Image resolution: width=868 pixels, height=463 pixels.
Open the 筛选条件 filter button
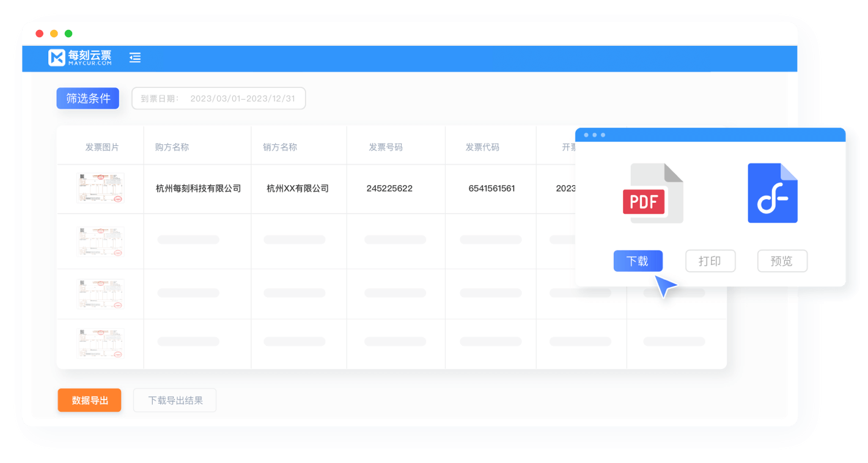click(88, 98)
